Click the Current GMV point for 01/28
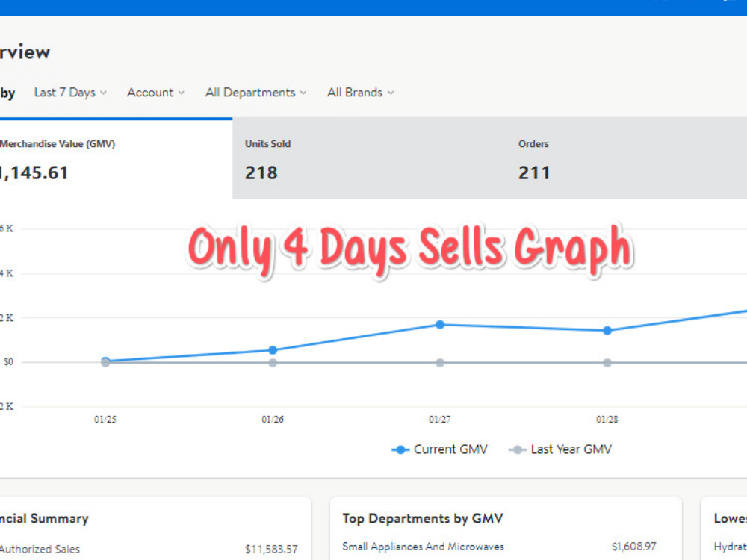The height and width of the screenshot is (560, 747). [607, 331]
